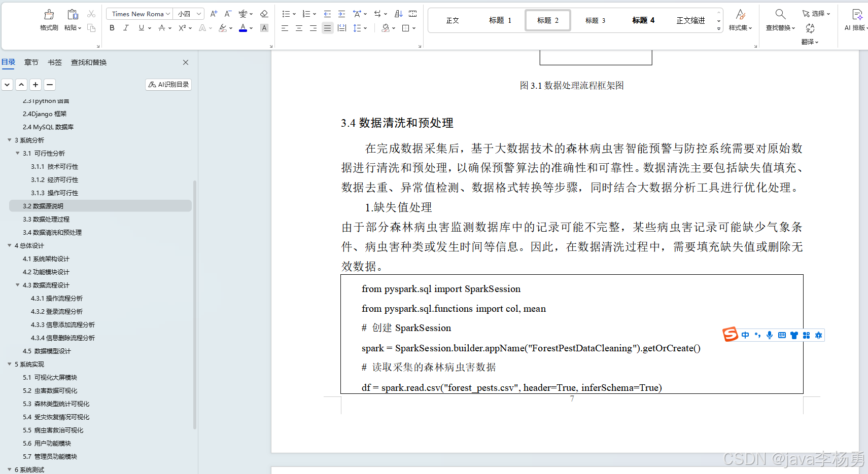Screen dimensions: 868x474
Task: Open borders dropdown
Action: 414,28
